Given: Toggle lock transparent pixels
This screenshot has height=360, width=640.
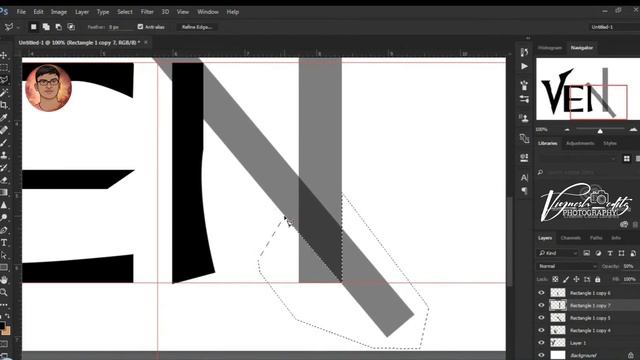Looking at the screenshot, I should click(555, 279).
